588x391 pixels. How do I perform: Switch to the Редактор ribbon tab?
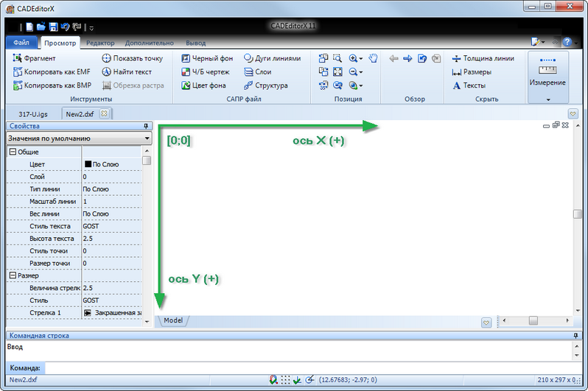(99, 43)
